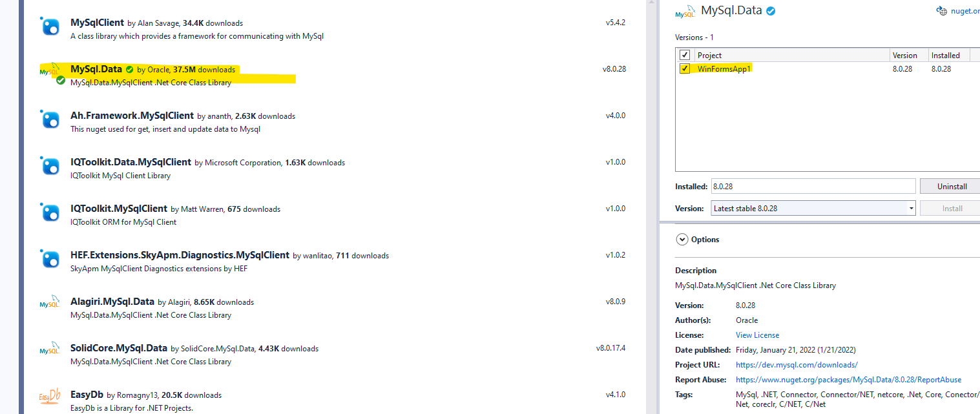Screen dimensions: 980x414
Task: Click the Version column header
Action: click(x=908, y=55)
